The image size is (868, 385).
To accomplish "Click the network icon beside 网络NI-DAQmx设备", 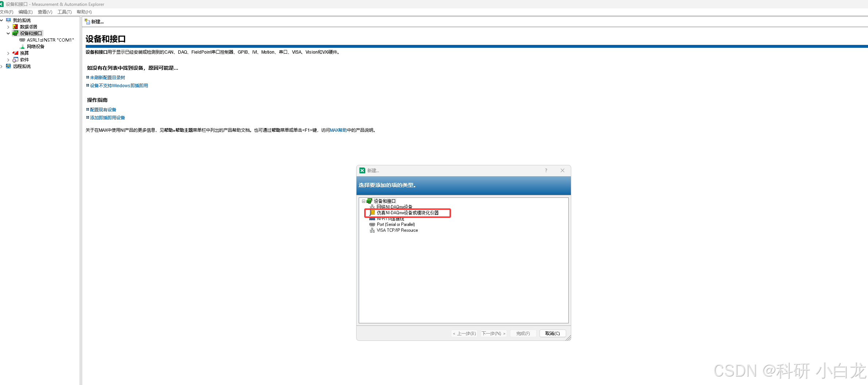I will (372, 207).
